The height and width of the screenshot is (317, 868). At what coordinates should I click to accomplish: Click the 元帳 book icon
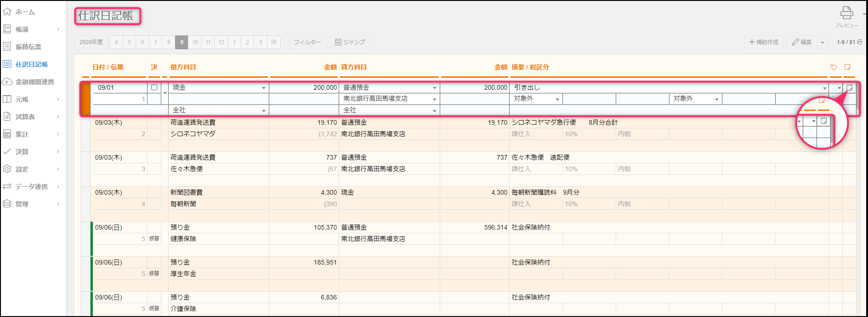(x=7, y=99)
